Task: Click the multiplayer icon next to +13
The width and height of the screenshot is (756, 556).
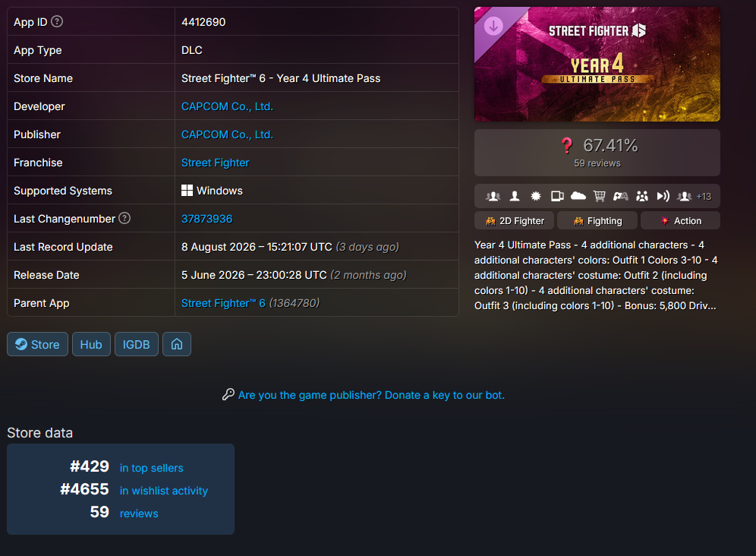Action: pyautogui.click(x=684, y=196)
